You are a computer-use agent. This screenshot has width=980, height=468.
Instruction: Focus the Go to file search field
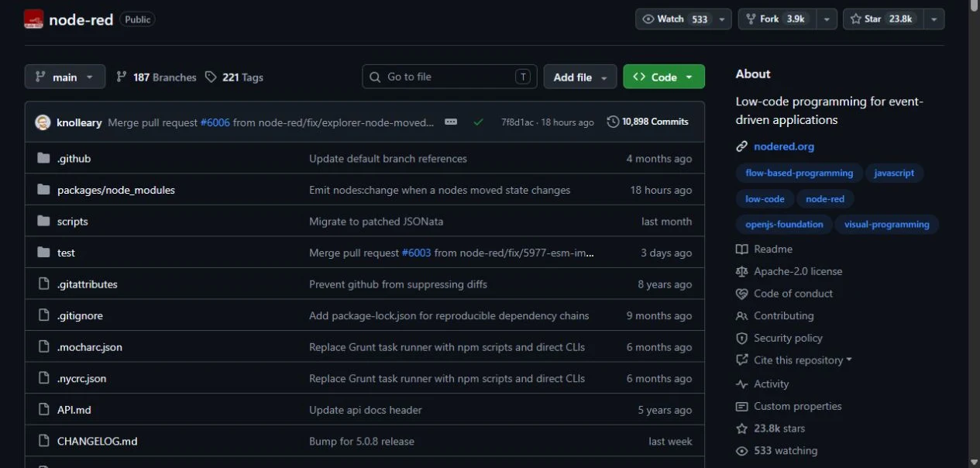tap(449, 77)
